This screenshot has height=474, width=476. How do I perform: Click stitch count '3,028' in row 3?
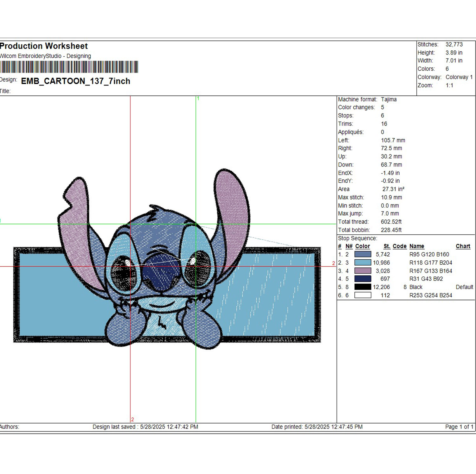click(383, 271)
